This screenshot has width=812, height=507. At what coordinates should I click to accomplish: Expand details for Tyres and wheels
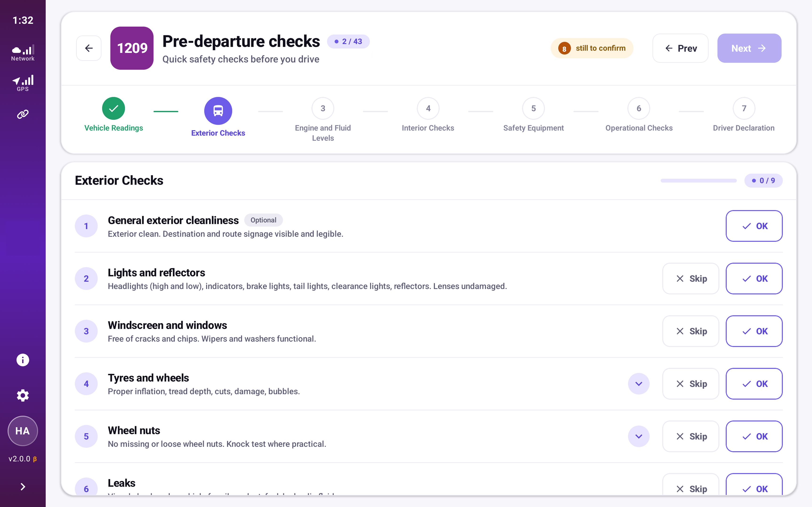click(x=639, y=384)
